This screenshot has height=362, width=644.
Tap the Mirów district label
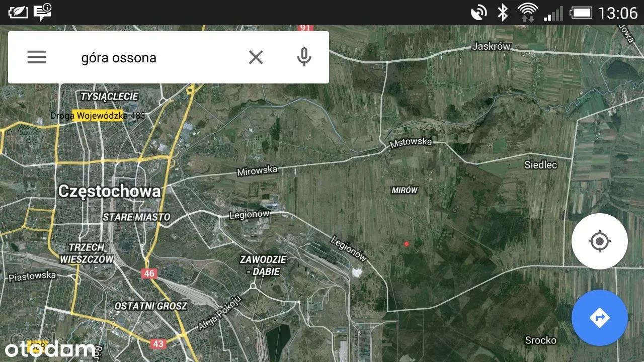pyautogui.click(x=405, y=190)
